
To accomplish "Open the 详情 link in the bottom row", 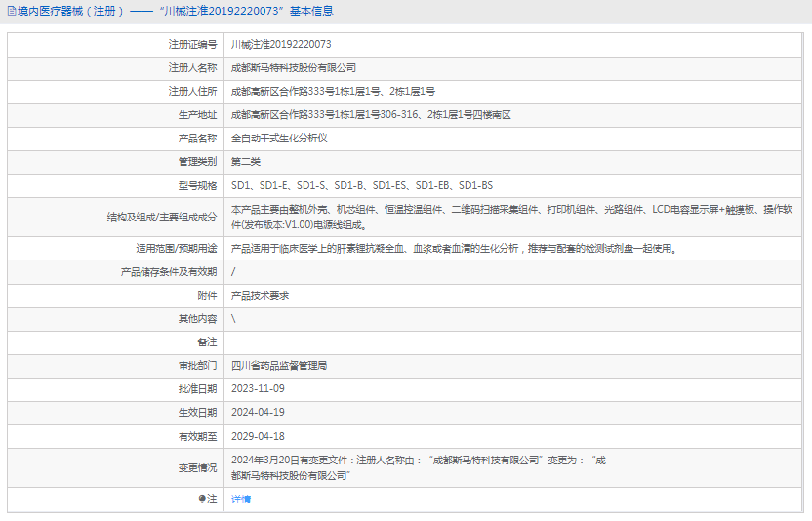I will click(x=241, y=499).
